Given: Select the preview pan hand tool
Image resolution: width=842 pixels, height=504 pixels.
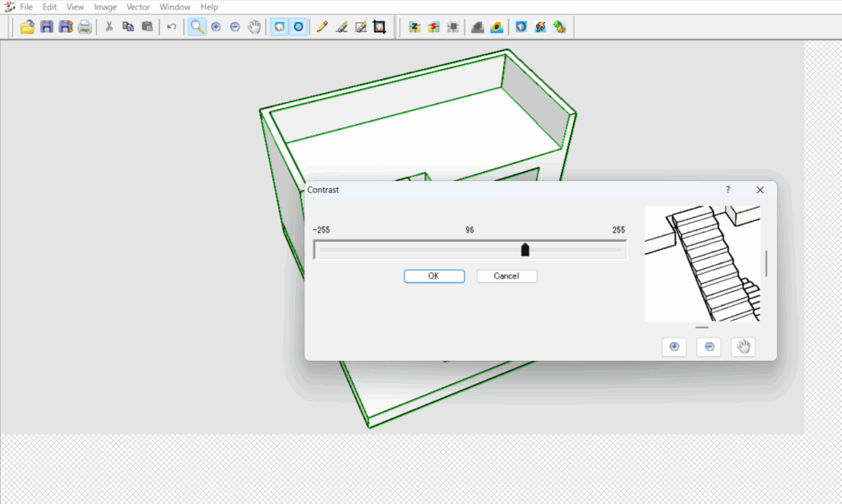Looking at the screenshot, I should click(x=743, y=347).
